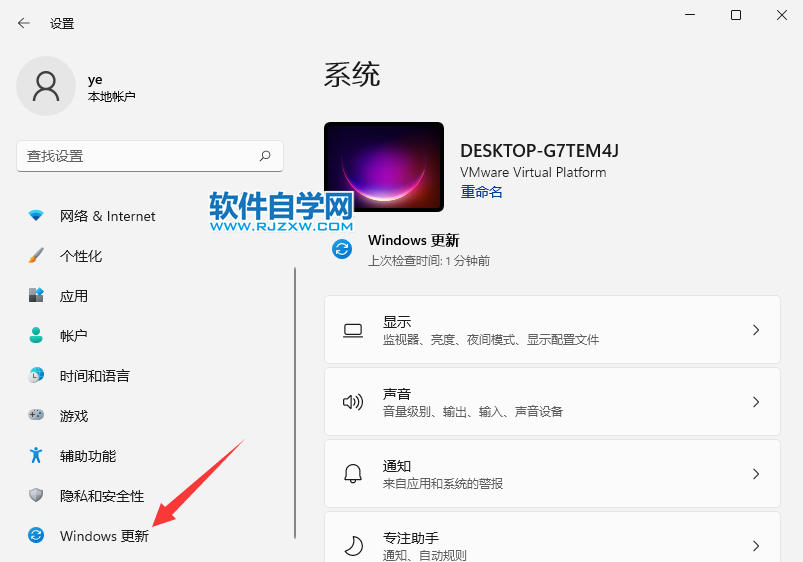Click the Wi-Fi network icon
The width and height of the screenshot is (803, 562).
click(36, 216)
